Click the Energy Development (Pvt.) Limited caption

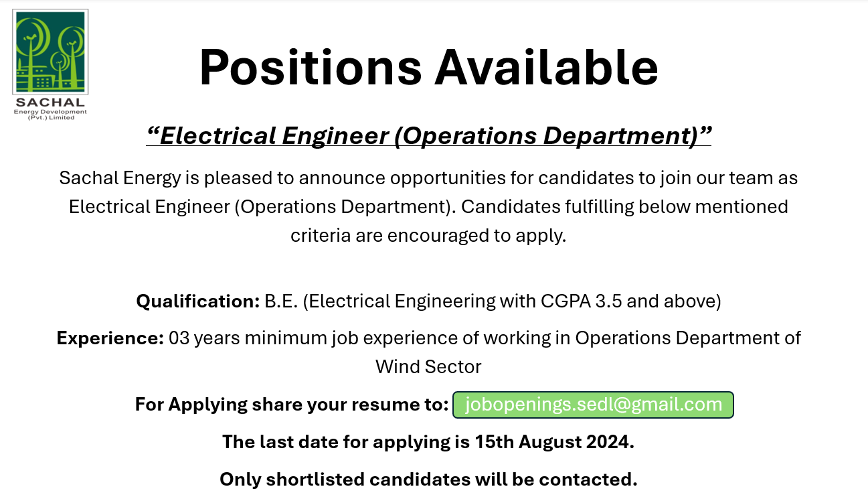pyautogui.click(x=50, y=115)
